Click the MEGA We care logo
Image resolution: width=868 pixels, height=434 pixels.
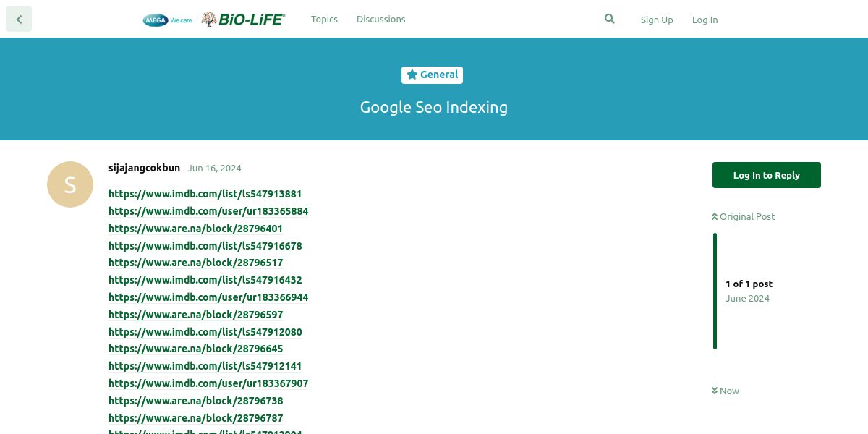pos(167,20)
